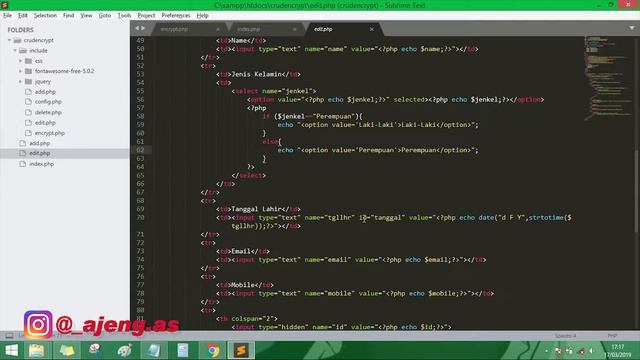This screenshot has height=360, width=640.
Task: Click the config.php file icon
Action: click(x=28, y=102)
